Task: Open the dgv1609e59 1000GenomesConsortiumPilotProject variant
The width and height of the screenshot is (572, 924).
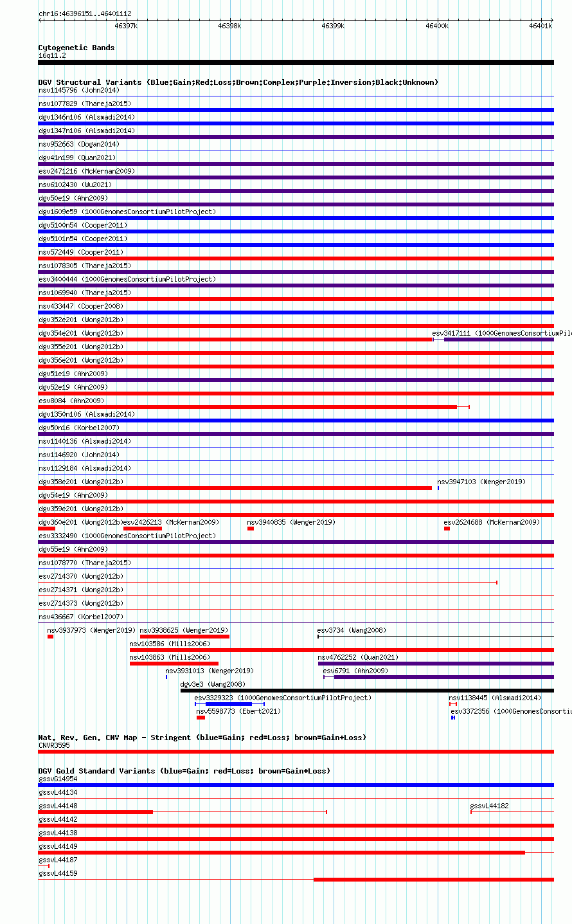Action: pos(296,218)
